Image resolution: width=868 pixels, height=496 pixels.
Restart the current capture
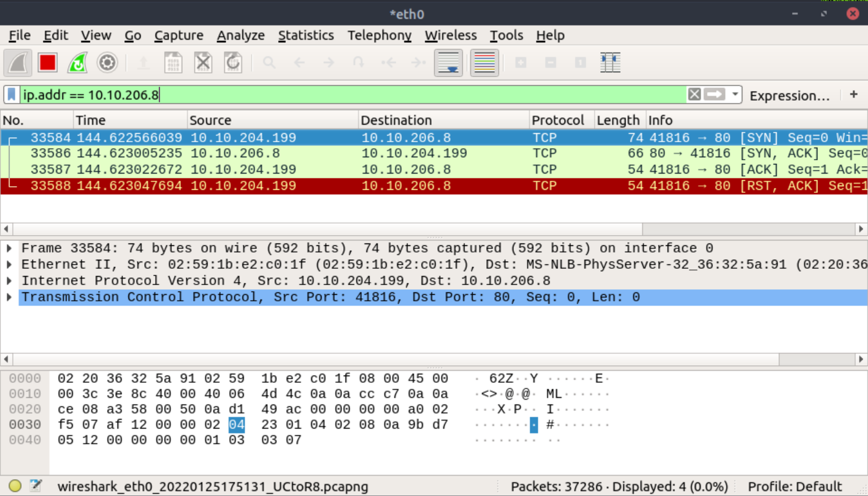[x=77, y=62]
